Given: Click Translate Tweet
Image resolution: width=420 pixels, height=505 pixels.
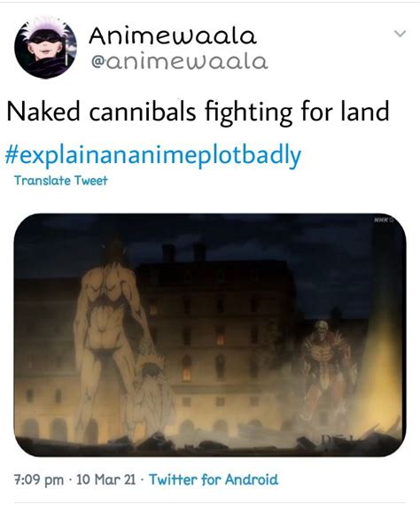Looking at the screenshot, I should tap(60, 181).
